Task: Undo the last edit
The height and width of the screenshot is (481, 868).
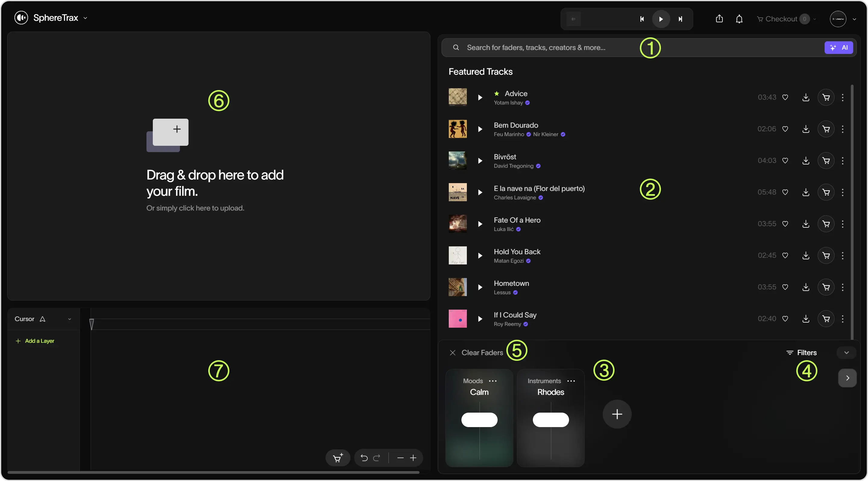Action: point(364,458)
